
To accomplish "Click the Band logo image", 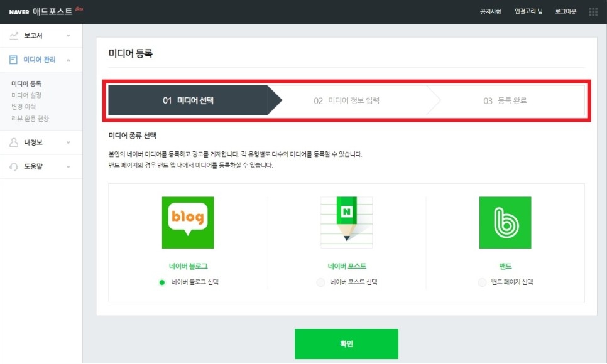I will tap(505, 222).
